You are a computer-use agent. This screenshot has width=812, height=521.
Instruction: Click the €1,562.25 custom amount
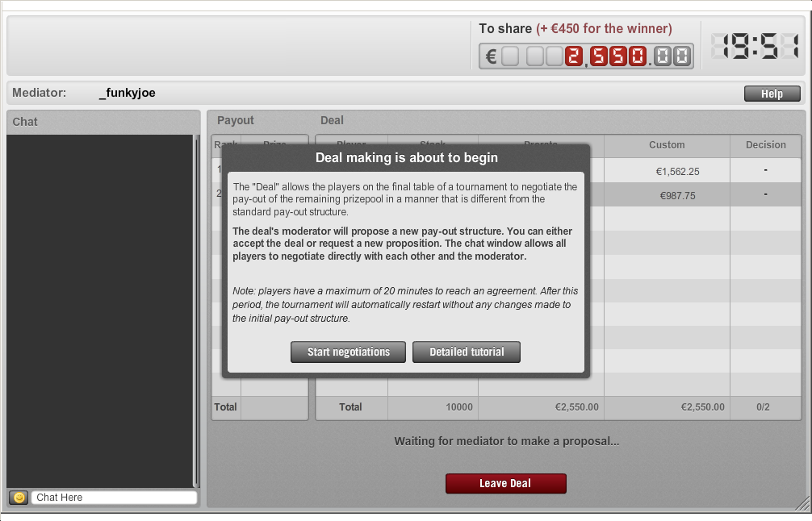point(677,171)
